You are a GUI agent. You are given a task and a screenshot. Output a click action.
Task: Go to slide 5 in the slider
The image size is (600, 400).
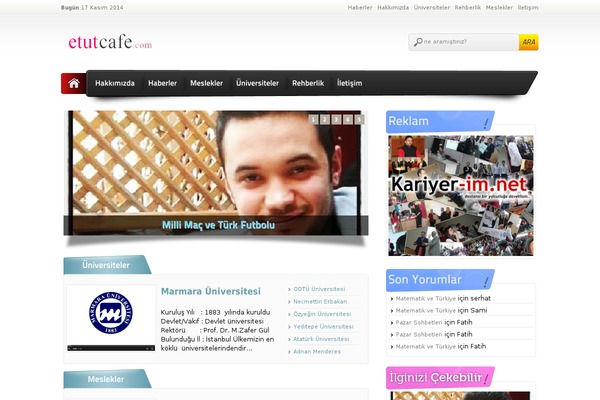coord(359,119)
